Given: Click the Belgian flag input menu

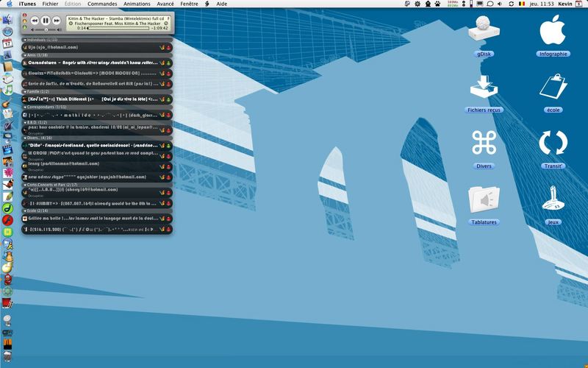Looking at the screenshot, I should click(522, 4).
